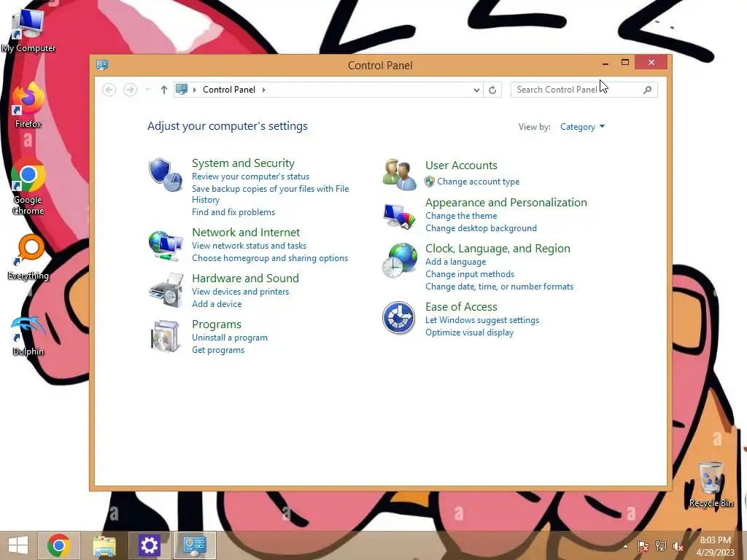
Task: Open the User Accounts heading
Action: coord(461,166)
